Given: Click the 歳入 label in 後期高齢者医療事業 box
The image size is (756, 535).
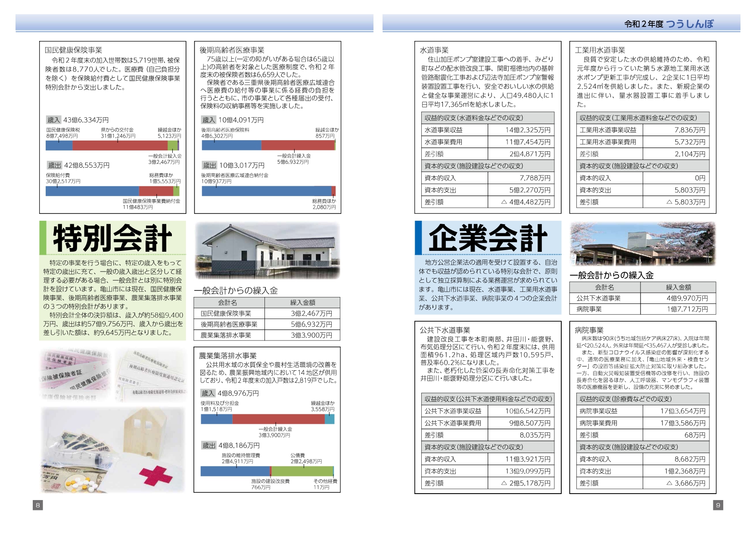Looking at the screenshot, I should tap(208, 120).
